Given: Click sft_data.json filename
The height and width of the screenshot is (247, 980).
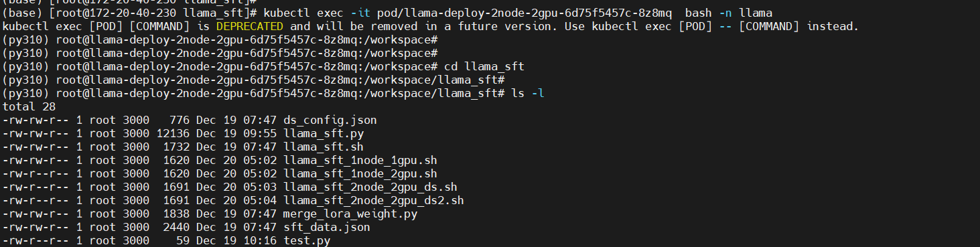Looking at the screenshot, I should pos(327,228).
